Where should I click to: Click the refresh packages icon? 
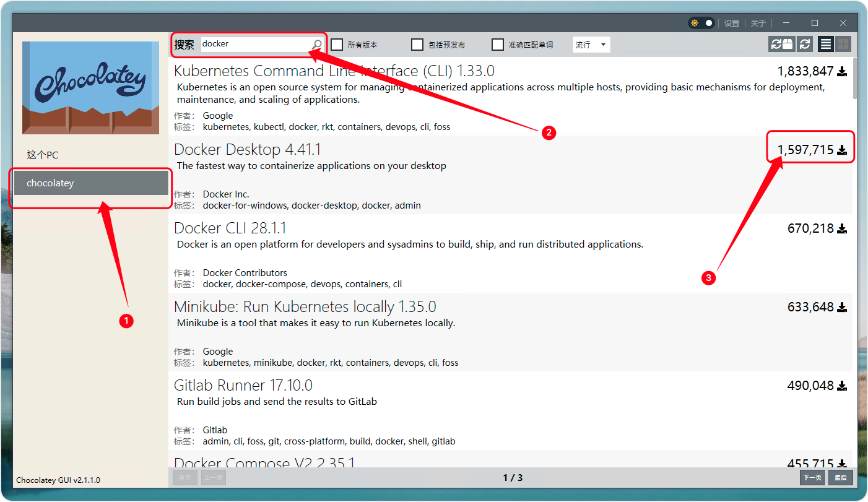point(805,44)
